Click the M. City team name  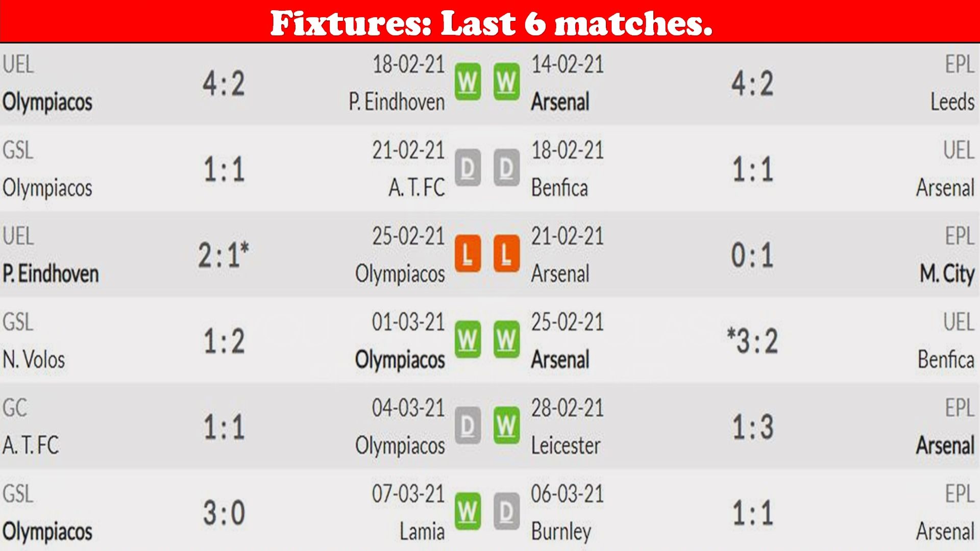click(x=947, y=274)
